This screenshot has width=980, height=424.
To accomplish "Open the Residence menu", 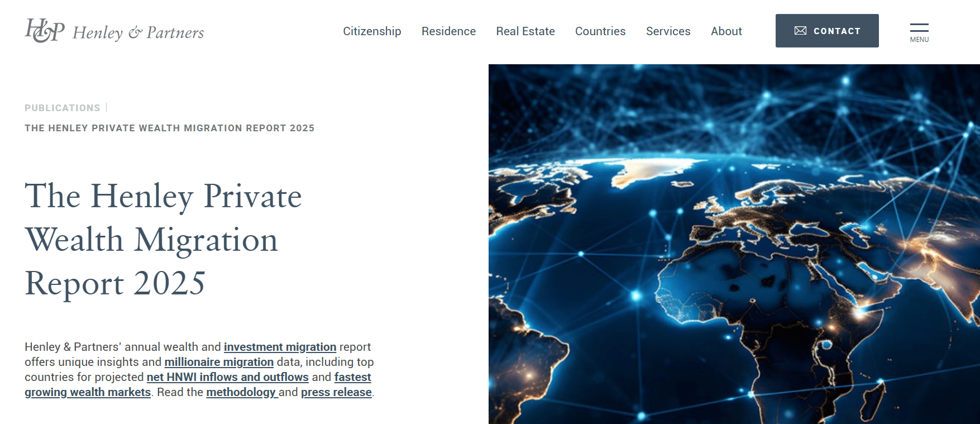I will pyautogui.click(x=448, y=31).
